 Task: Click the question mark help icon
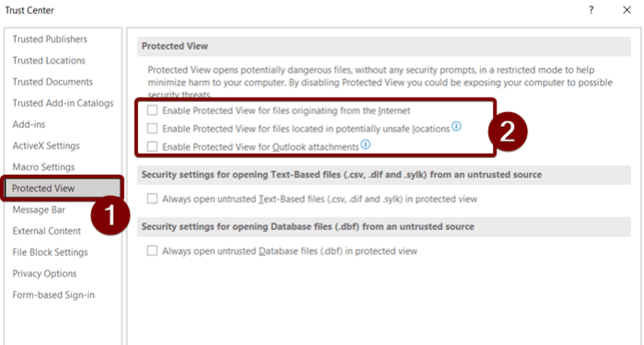pyautogui.click(x=591, y=10)
